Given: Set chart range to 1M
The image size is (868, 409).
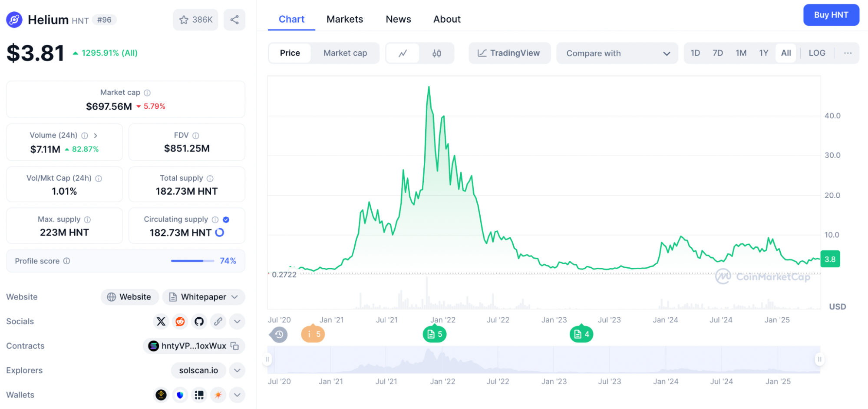Looking at the screenshot, I should pos(741,53).
